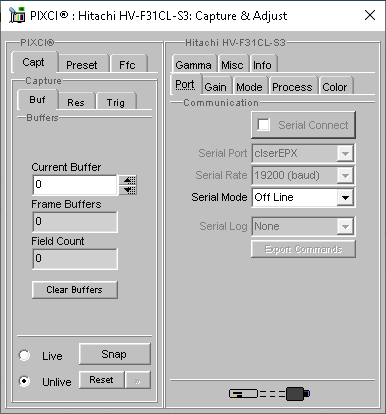This screenshot has width=386, height=414.
Task: Click the Clear Buffers button
Action: (75, 290)
